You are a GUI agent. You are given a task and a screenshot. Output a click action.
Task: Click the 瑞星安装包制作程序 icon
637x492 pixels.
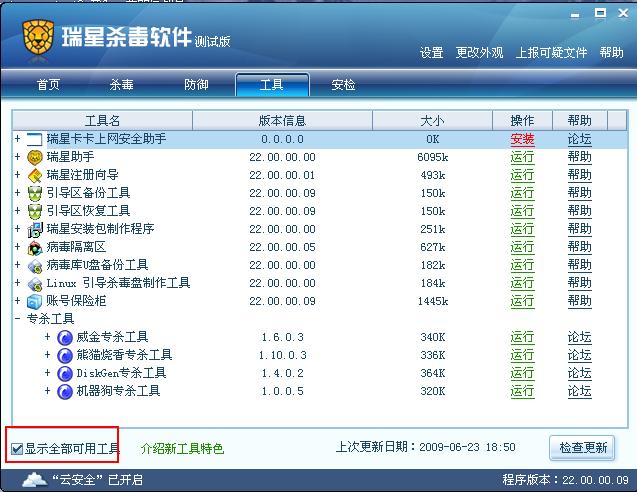35,229
